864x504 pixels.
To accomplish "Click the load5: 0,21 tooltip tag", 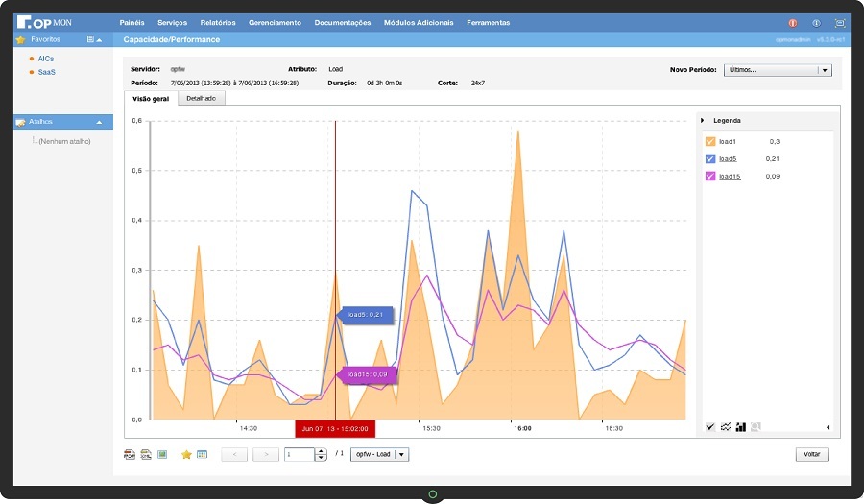I will click(x=366, y=315).
